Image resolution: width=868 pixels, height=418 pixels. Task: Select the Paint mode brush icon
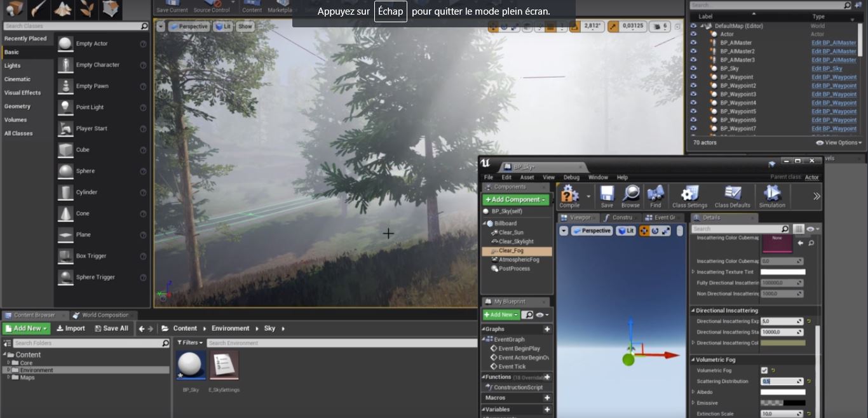(38, 9)
